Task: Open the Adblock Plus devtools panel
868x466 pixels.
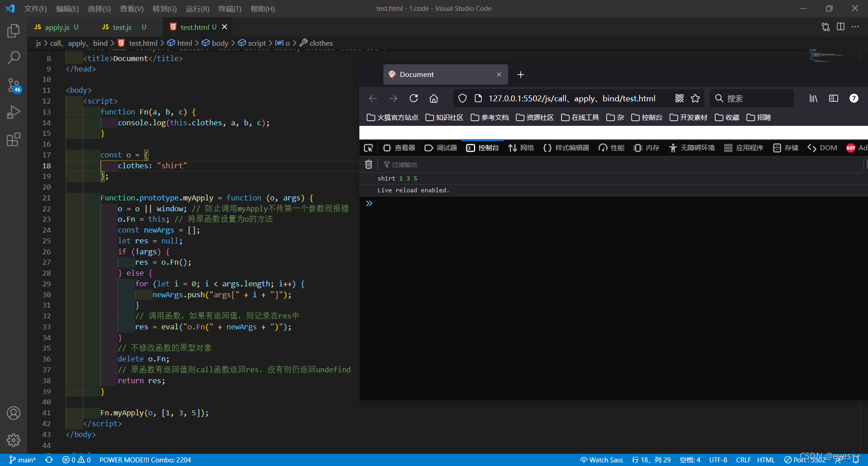Action: click(856, 148)
